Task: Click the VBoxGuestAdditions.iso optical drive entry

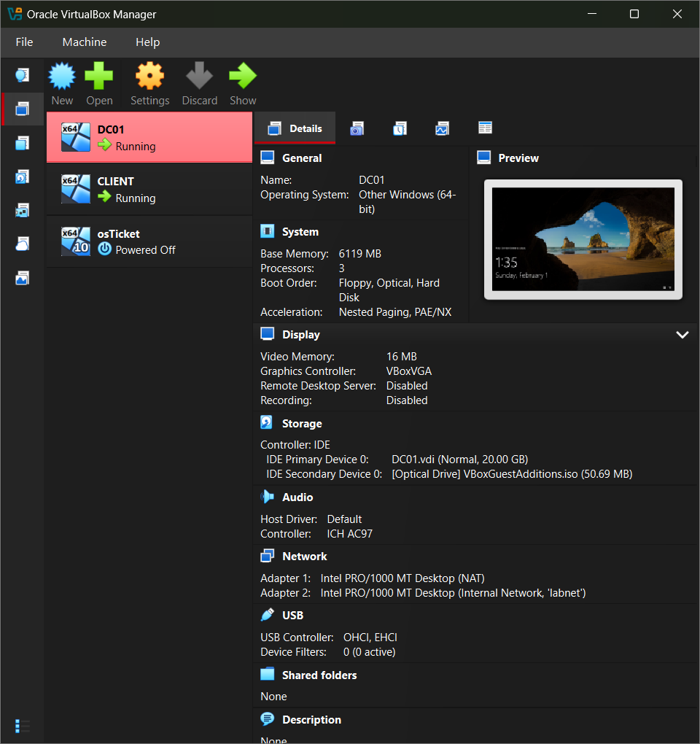Action: click(512, 474)
